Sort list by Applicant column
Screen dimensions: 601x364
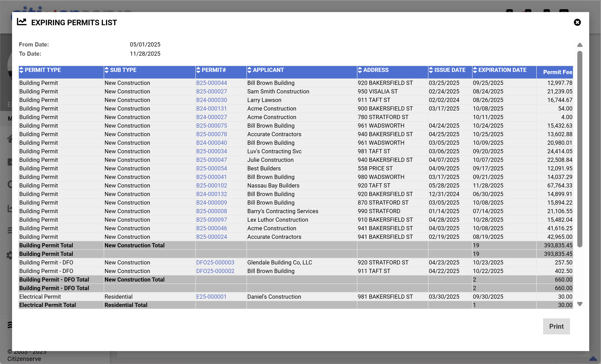pos(249,70)
